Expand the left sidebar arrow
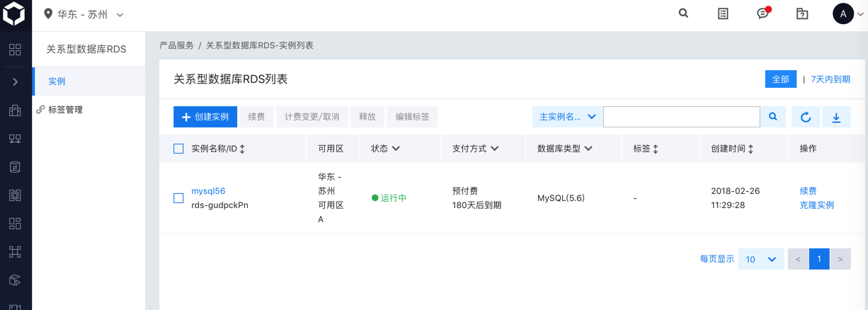Image resolution: width=868 pixels, height=310 pixels. pos(16,82)
